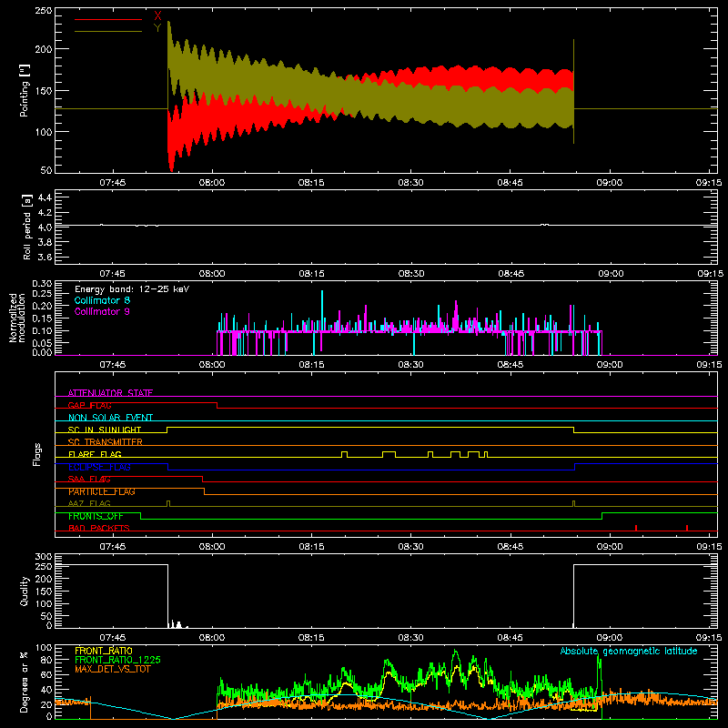This screenshot has width=728, height=728.
Task: Click the FRONTS_OFF flag label
Action: 96,516
